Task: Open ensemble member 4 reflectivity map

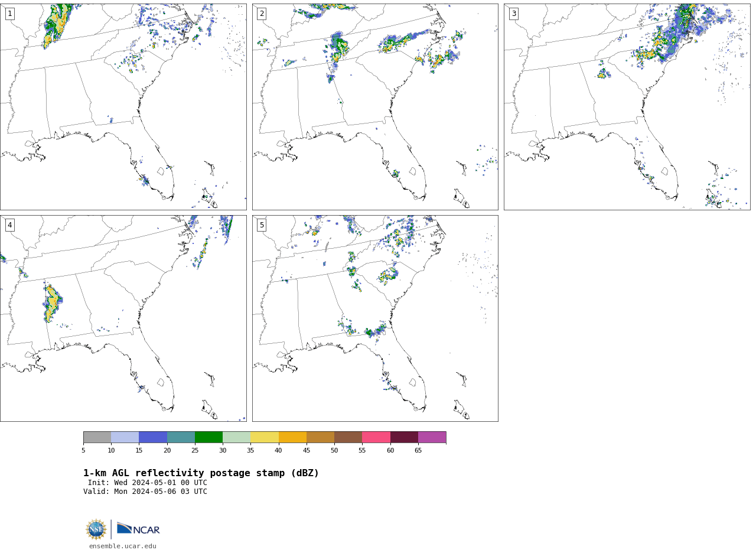Action: [x=123, y=318]
